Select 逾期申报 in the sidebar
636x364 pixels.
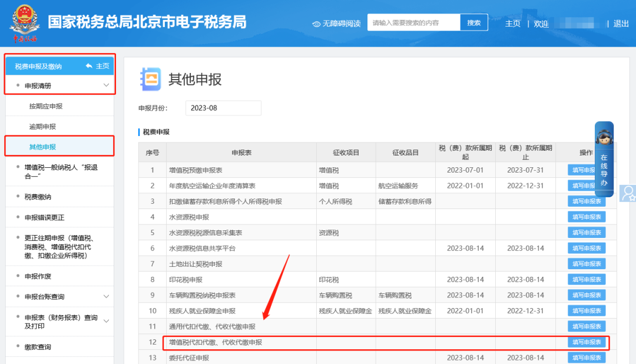pos(42,127)
